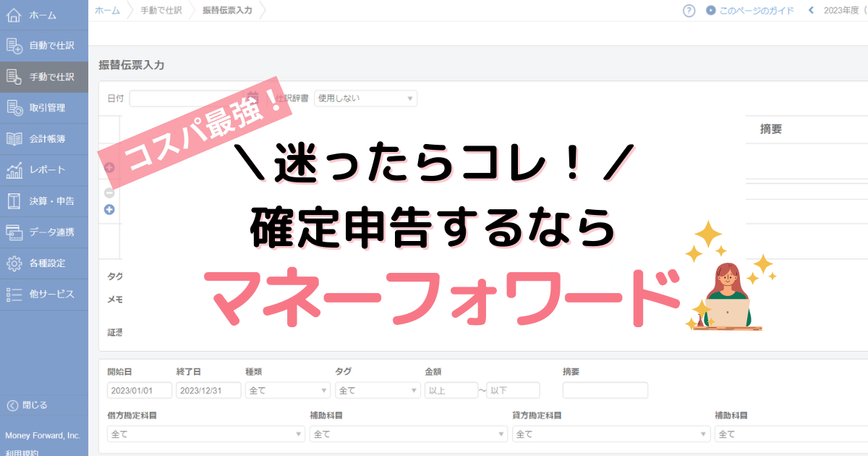Open the タグ filter dropdown
The height and width of the screenshot is (456, 868).
pos(378,390)
